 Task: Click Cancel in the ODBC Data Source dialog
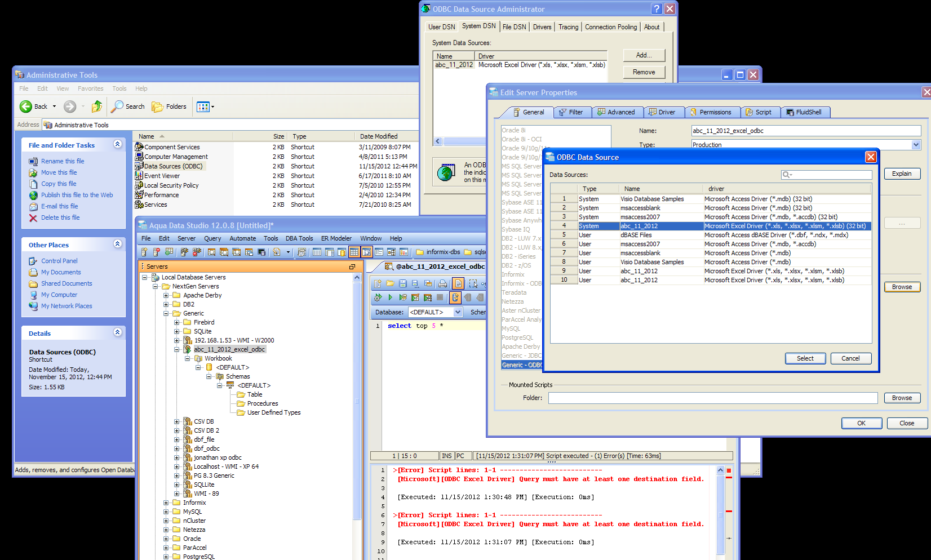click(x=851, y=358)
